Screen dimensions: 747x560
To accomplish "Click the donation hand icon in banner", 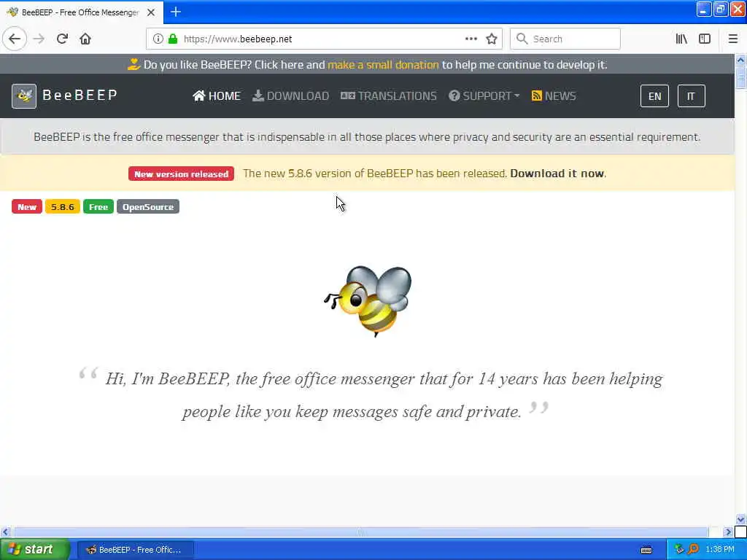I will pos(134,64).
